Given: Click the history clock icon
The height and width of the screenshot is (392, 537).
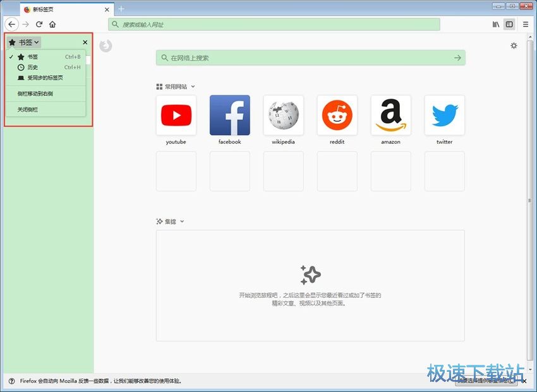Looking at the screenshot, I should tap(21, 68).
